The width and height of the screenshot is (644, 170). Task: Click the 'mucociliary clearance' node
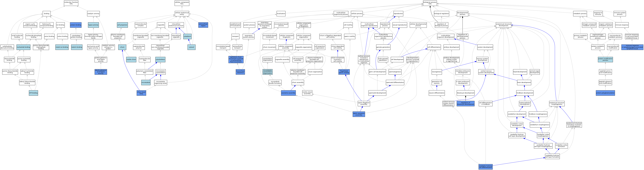coord(240,72)
